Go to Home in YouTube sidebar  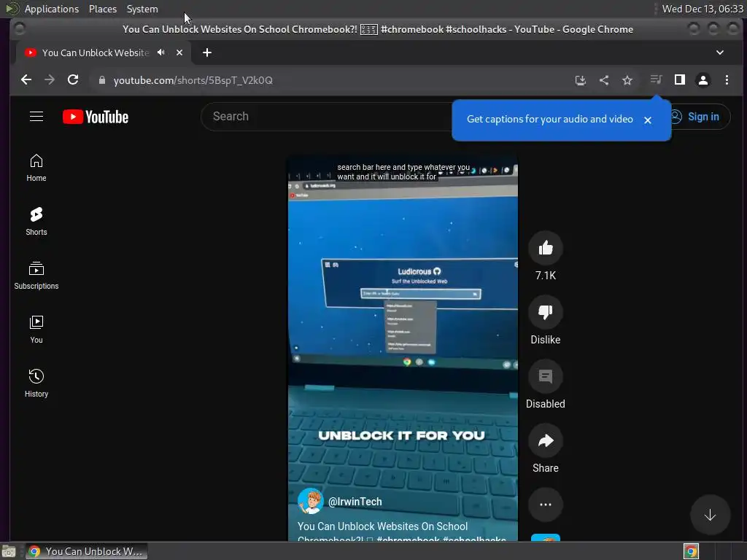point(36,168)
